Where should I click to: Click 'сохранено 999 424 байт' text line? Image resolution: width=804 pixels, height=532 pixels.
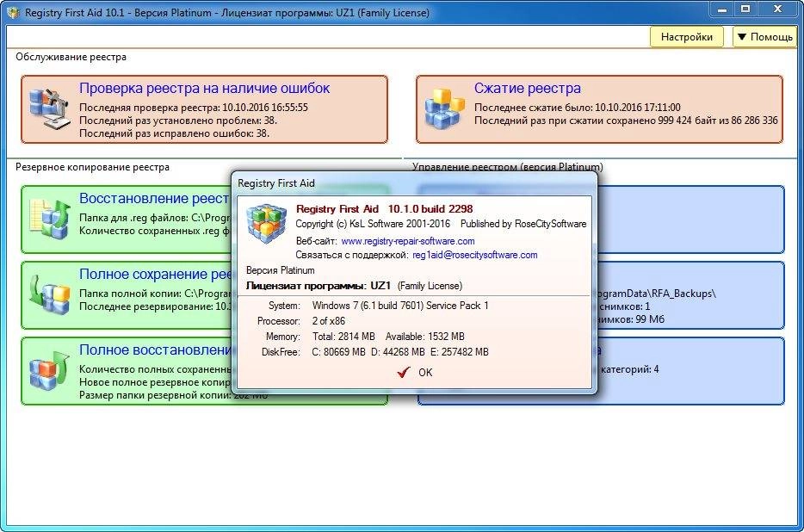pyautogui.click(x=626, y=121)
